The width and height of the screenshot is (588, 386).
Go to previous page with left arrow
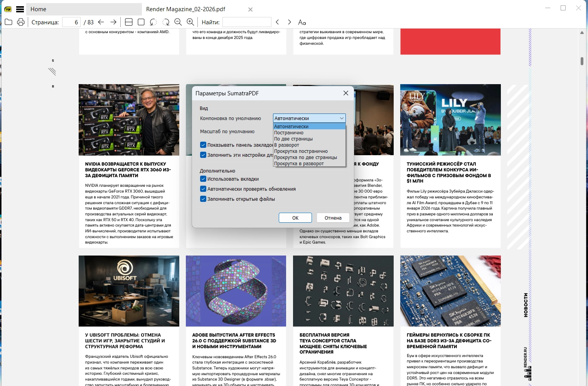(101, 22)
